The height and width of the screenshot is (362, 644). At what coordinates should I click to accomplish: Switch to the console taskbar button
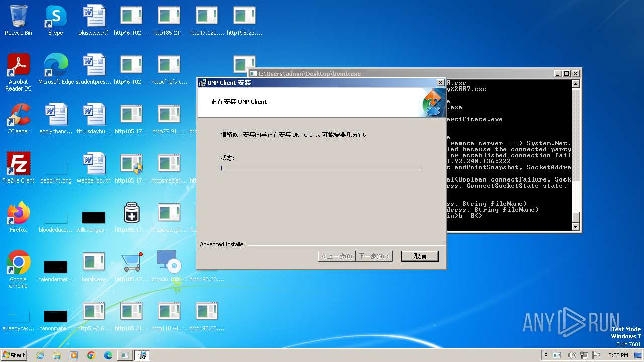(x=125, y=355)
